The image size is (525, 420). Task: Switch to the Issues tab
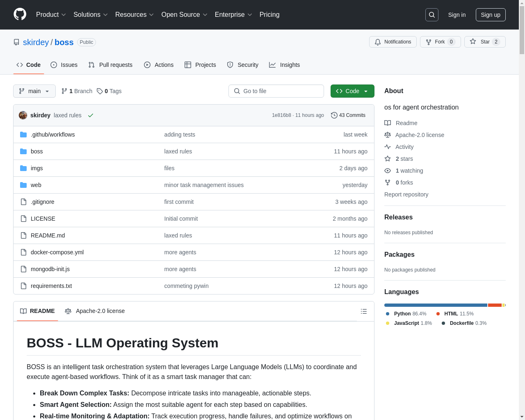coord(64,65)
